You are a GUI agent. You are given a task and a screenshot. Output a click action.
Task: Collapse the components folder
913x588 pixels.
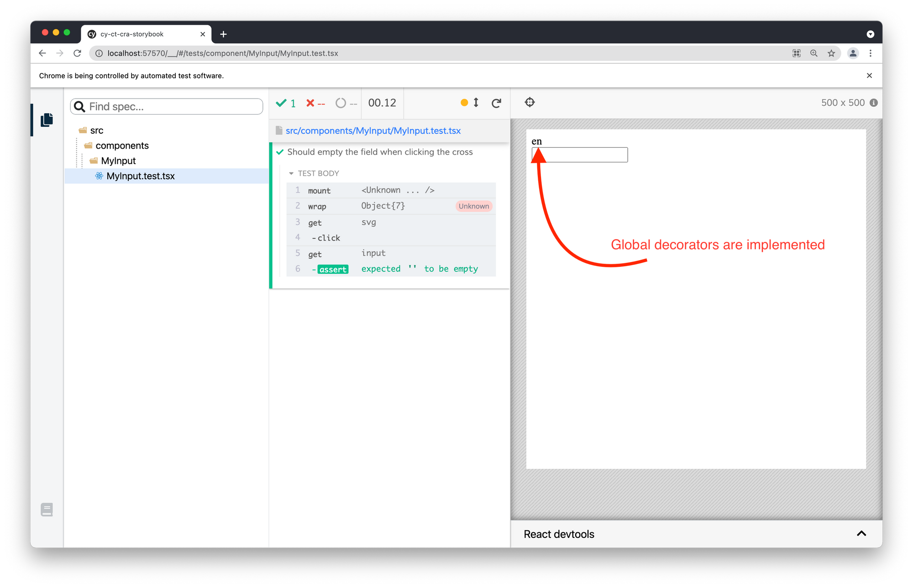(122, 146)
